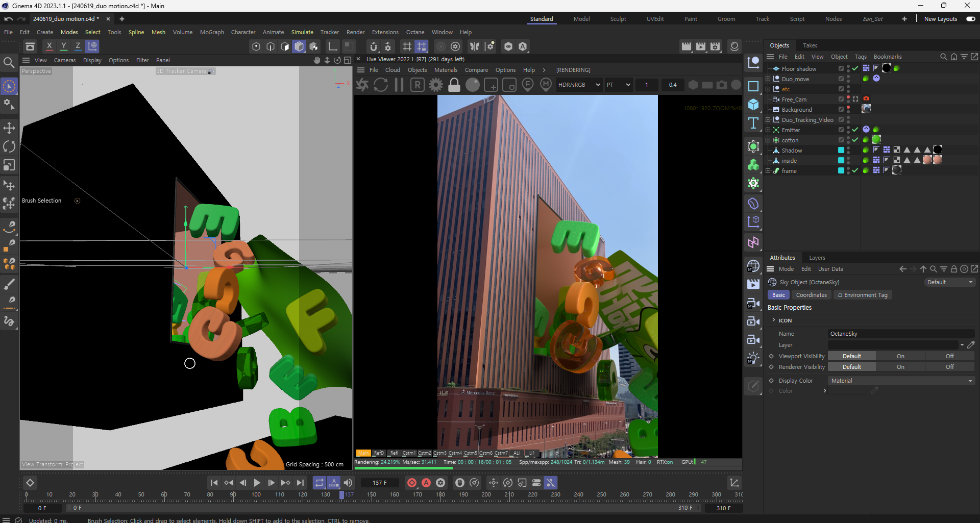Open Octane Live Viewer settings gear
The height and width of the screenshot is (523, 980).
pyautogui.click(x=436, y=85)
